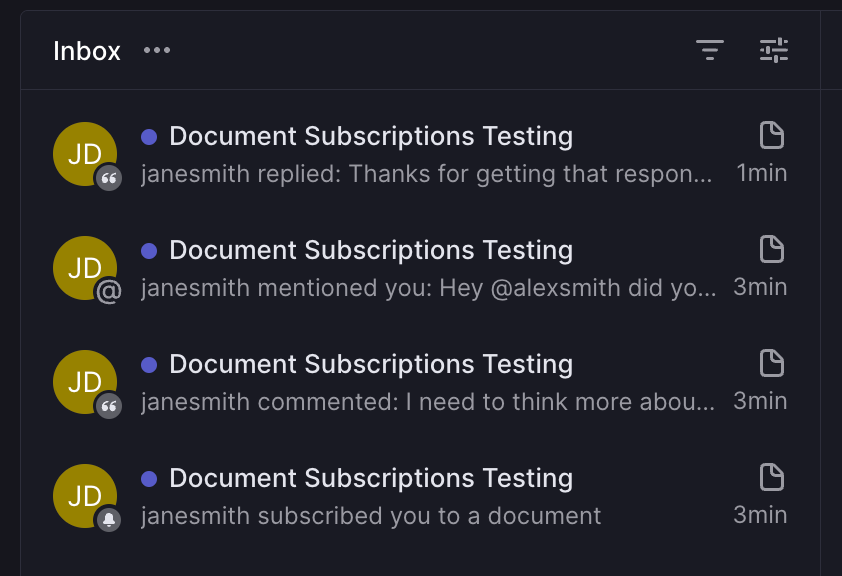The width and height of the screenshot is (842, 576).
Task: Open the inbox filter options
Action: click(710, 50)
